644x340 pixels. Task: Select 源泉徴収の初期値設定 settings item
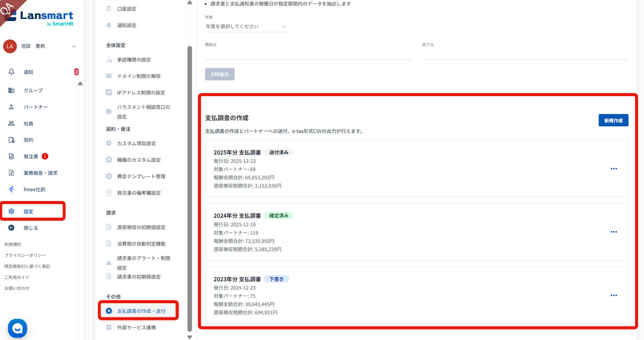pyautogui.click(x=141, y=227)
